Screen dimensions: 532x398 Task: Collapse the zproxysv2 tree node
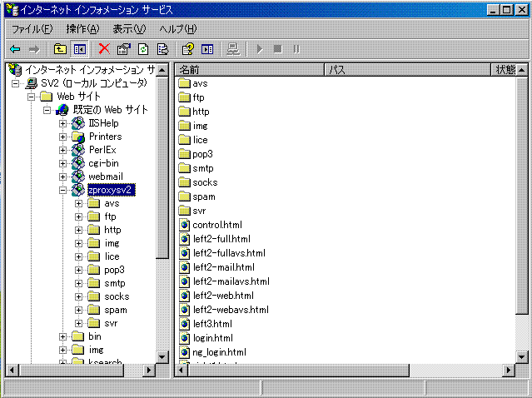(x=62, y=190)
